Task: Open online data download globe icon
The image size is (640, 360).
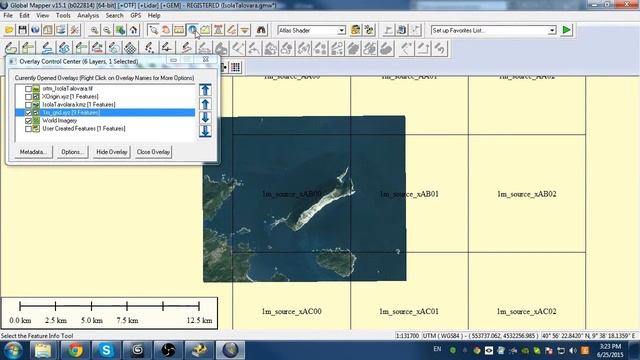Action: [36, 30]
